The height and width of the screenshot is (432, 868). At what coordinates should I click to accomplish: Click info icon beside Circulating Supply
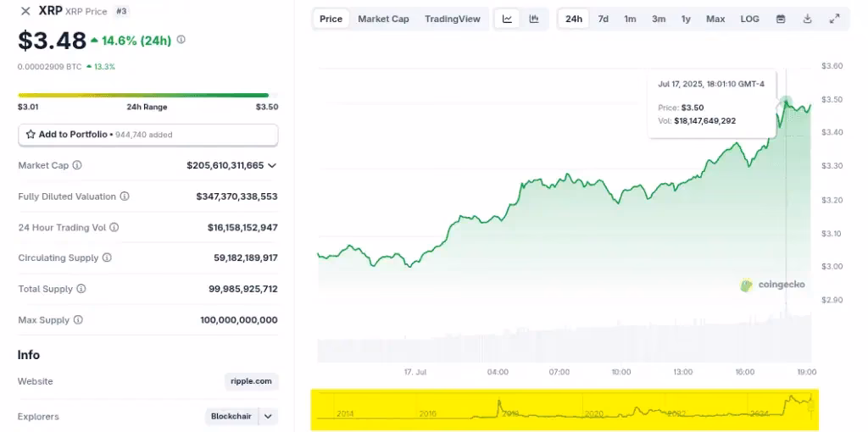(x=107, y=258)
